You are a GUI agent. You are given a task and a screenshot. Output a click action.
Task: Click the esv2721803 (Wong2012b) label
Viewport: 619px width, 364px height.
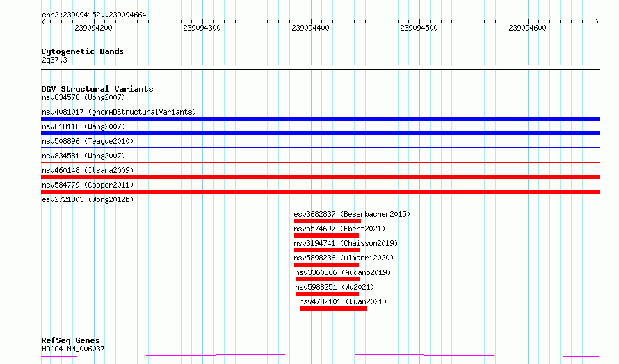[88, 199]
